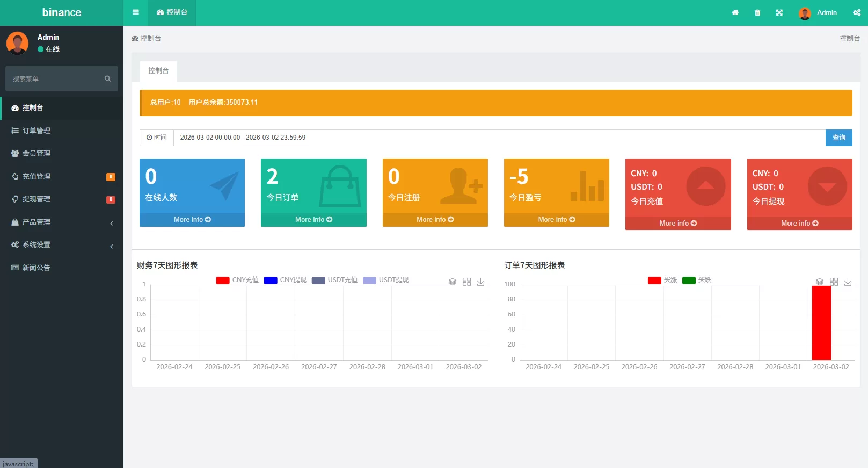Screen dimensions: 868x468
Task: Open settings gears icon at top right
Action: [856, 13]
